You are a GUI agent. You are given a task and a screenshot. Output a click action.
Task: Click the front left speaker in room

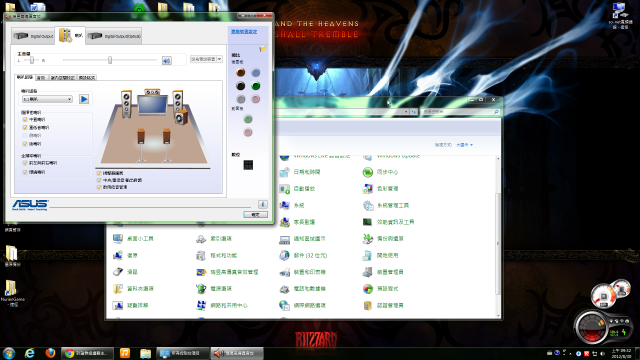click(x=127, y=104)
